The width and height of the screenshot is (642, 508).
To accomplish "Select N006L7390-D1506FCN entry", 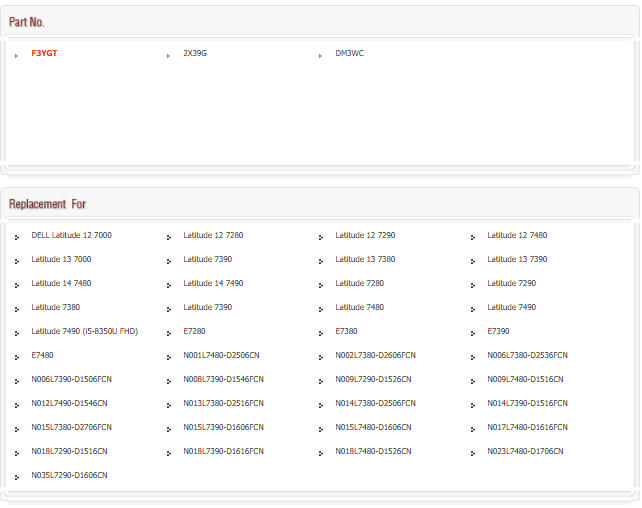I will click(72, 379).
